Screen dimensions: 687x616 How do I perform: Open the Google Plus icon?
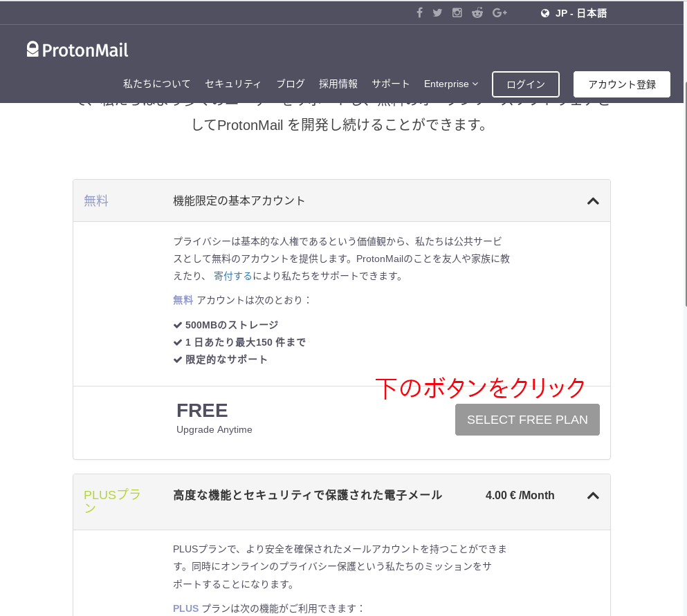tap(500, 12)
